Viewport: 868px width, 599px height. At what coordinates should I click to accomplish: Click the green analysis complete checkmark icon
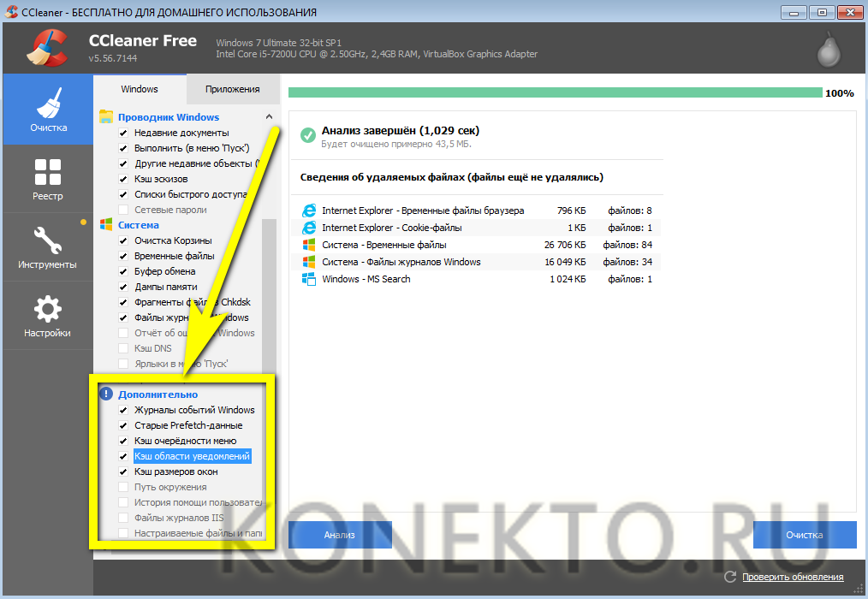pyautogui.click(x=308, y=135)
